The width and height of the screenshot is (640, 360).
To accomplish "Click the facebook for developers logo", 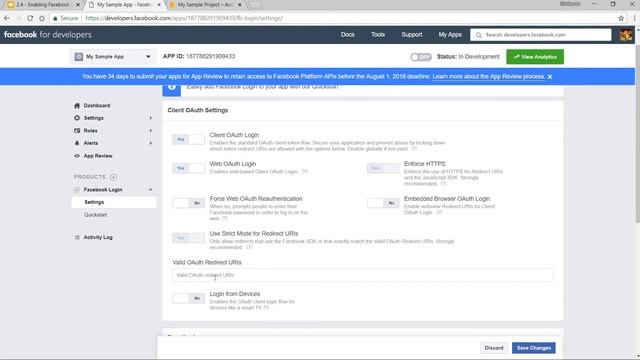I will click(48, 35).
